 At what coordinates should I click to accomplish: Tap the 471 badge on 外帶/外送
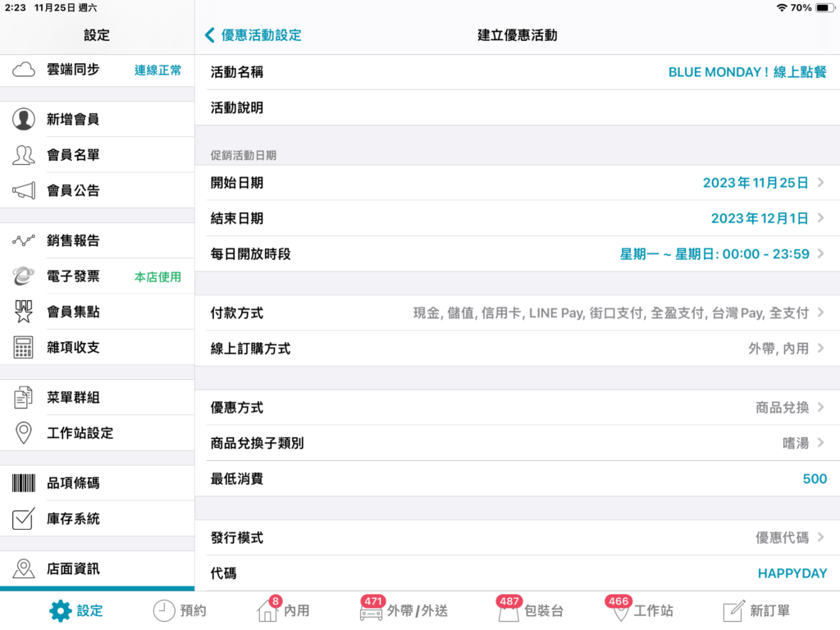click(x=373, y=601)
